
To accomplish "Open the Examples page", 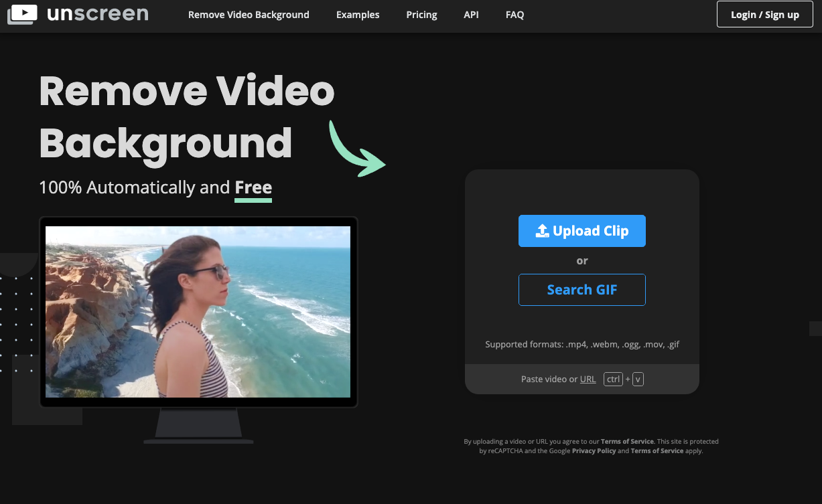I will coord(358,15).
